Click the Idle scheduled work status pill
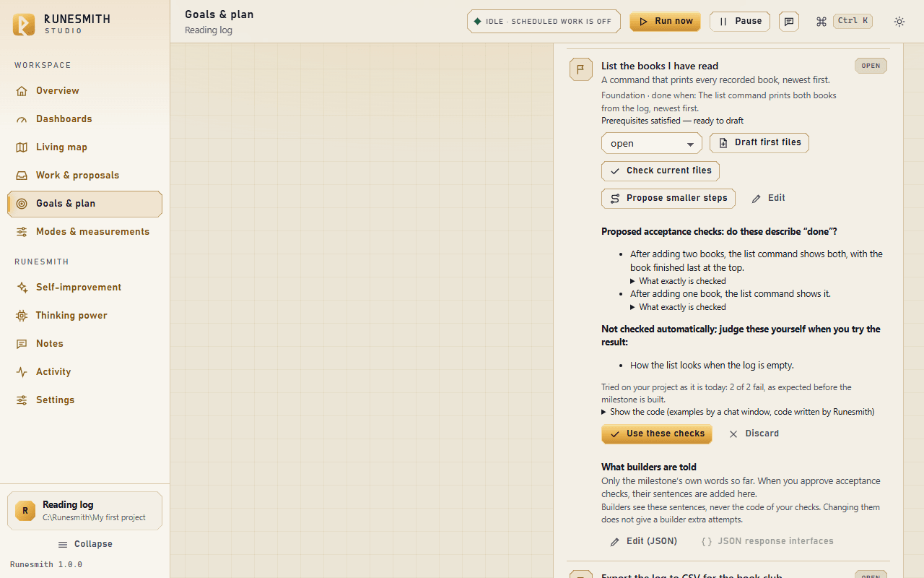 (x=544, y=22)
